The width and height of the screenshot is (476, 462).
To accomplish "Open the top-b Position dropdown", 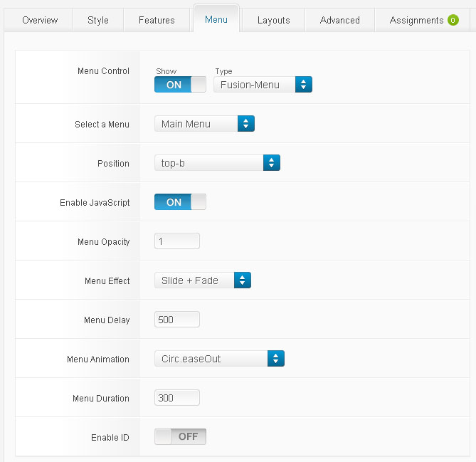I will coord(217,163).
